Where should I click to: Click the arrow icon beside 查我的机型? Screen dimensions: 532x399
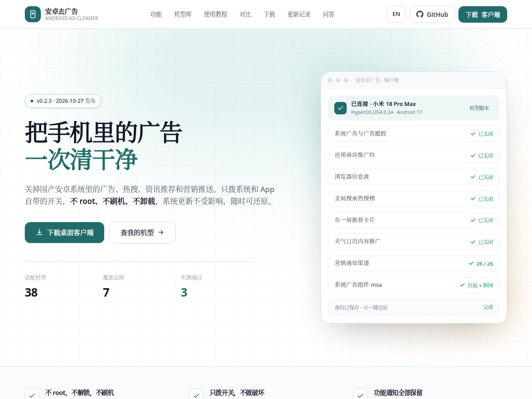[161, 232]
